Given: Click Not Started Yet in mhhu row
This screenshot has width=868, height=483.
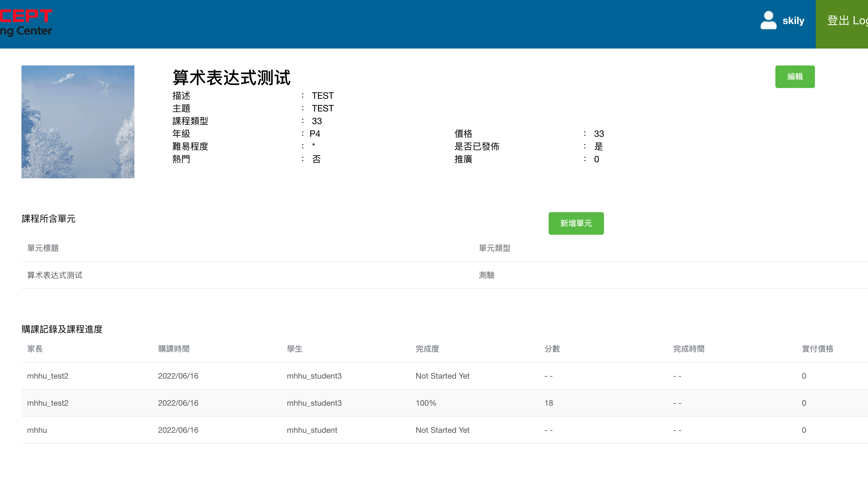Looking at the screenshot, I should coord(442,430).
